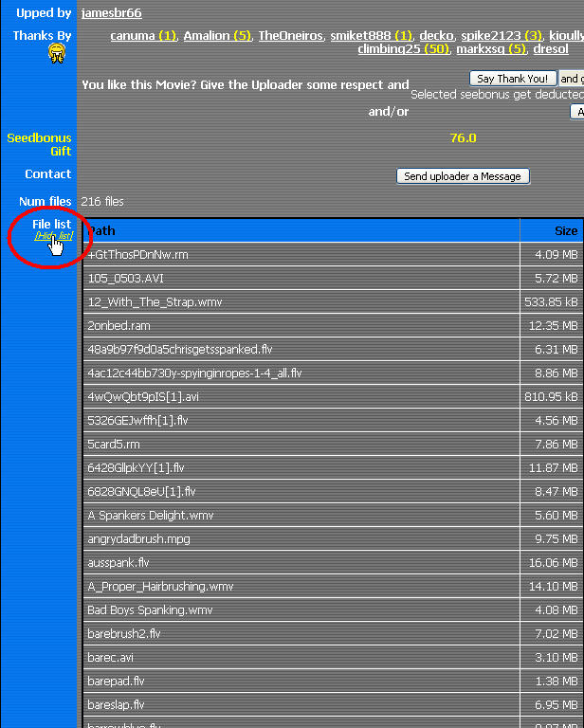
Task: Click the 5.72 MB size cell
Action: point(552,278)
